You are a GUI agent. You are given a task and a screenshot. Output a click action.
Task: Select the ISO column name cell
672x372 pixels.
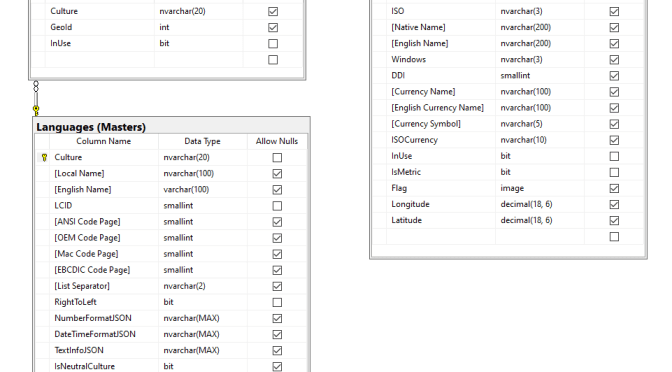[x=441, y=12]
